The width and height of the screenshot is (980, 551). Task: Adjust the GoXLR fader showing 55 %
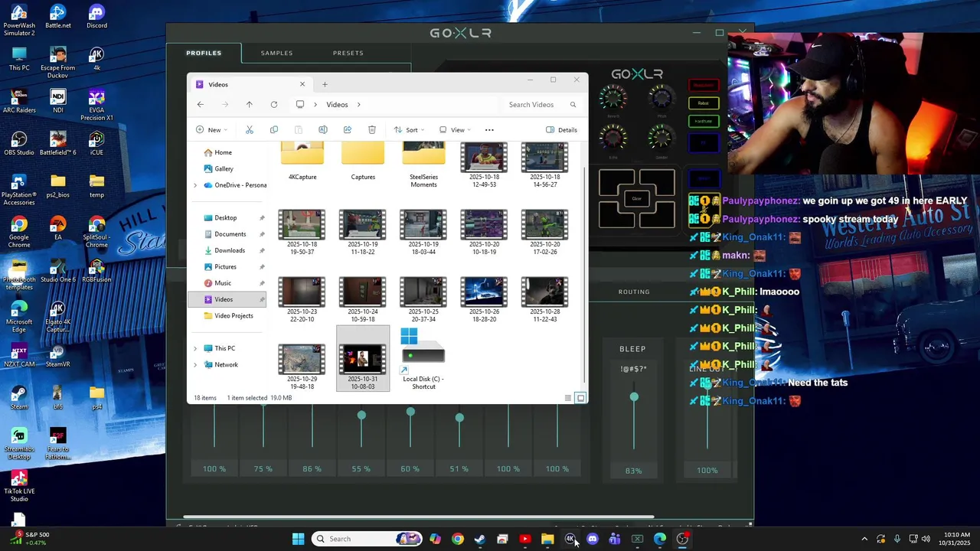coord(361,416)
